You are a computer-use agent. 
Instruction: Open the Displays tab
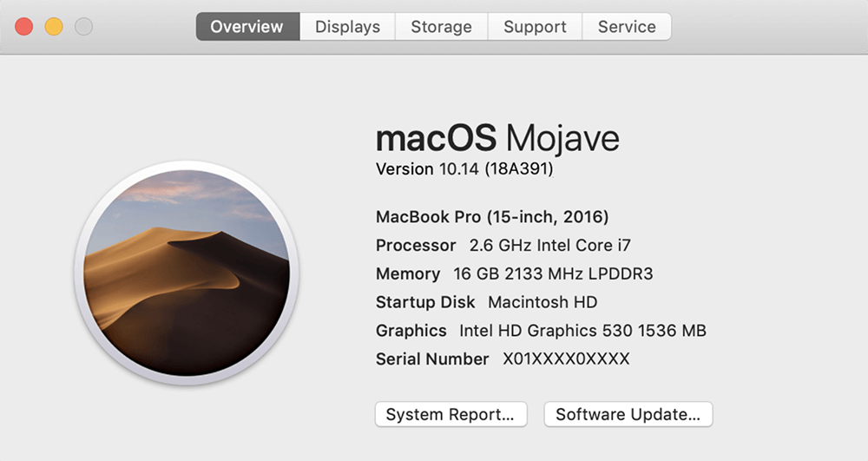coord(348,27)
